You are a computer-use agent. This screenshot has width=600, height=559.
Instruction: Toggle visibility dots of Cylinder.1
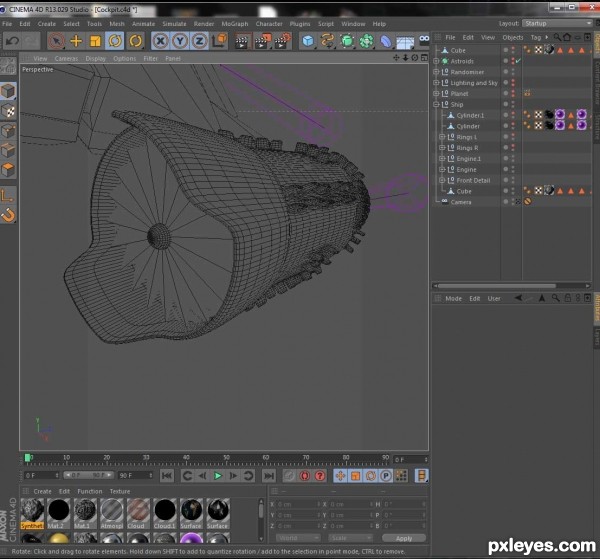coord(513,115)
